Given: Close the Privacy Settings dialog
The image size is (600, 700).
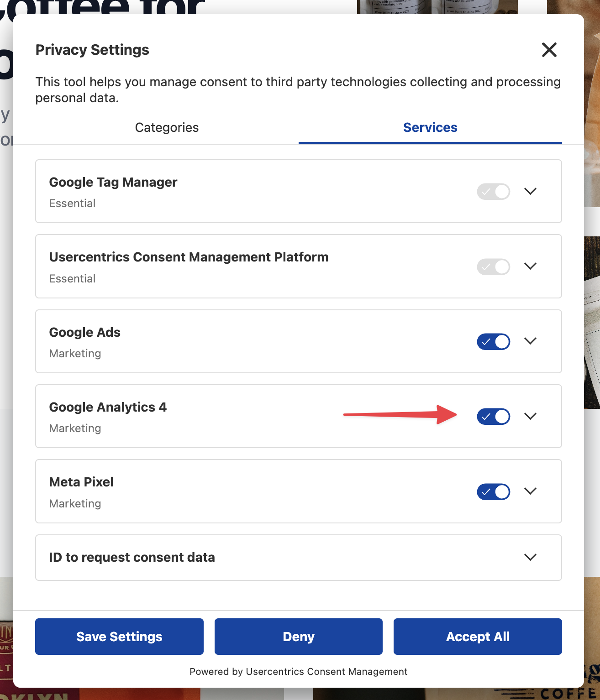Looking at the screenshot, I should tap(549, 50).
